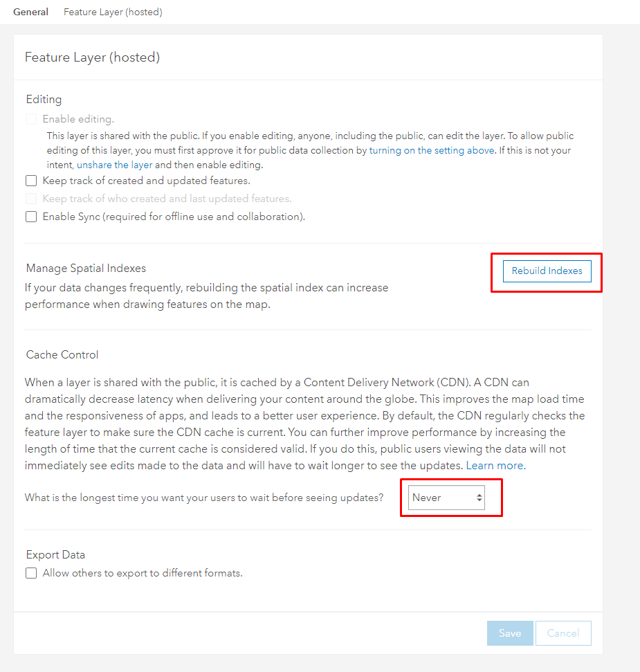Open the Feature Layer (hosted) tab
This screenshot has width=640, height=672.
point(113,12)
